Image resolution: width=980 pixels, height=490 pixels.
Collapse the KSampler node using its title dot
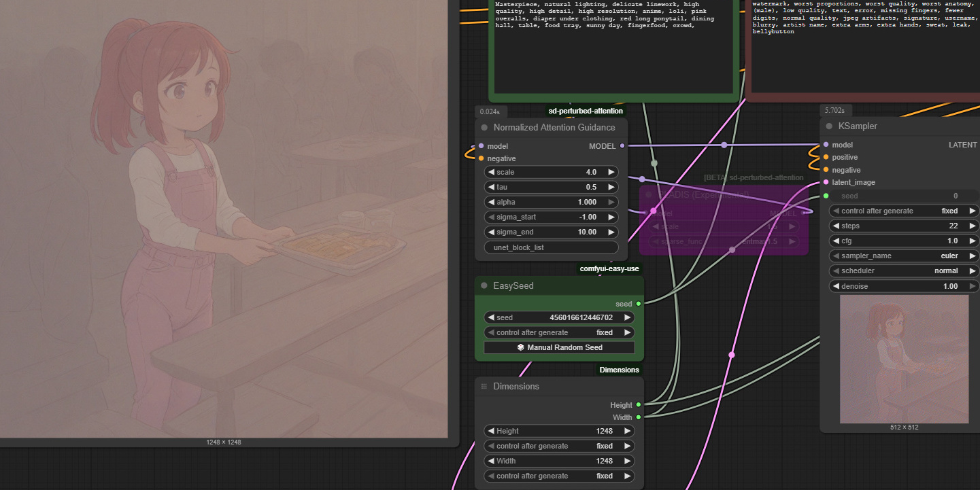pos(829,126)
